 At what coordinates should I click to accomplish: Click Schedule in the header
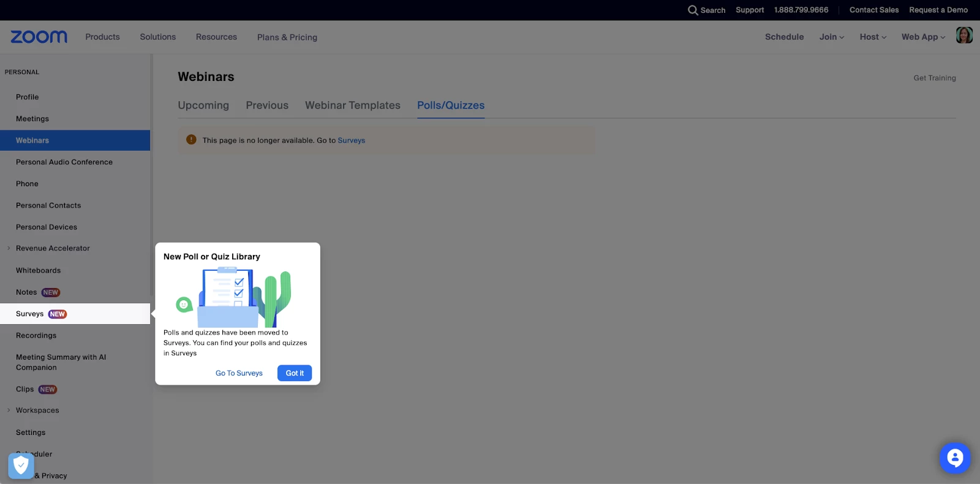coord(784,37)
